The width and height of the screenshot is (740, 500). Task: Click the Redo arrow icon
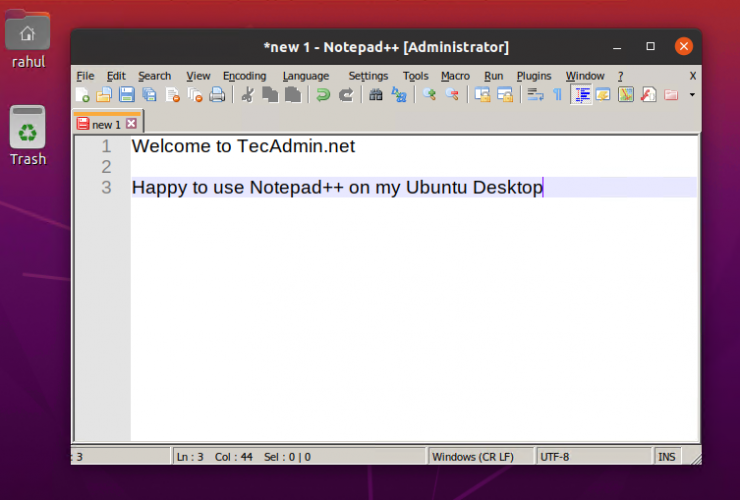click(x=346, y=95)
